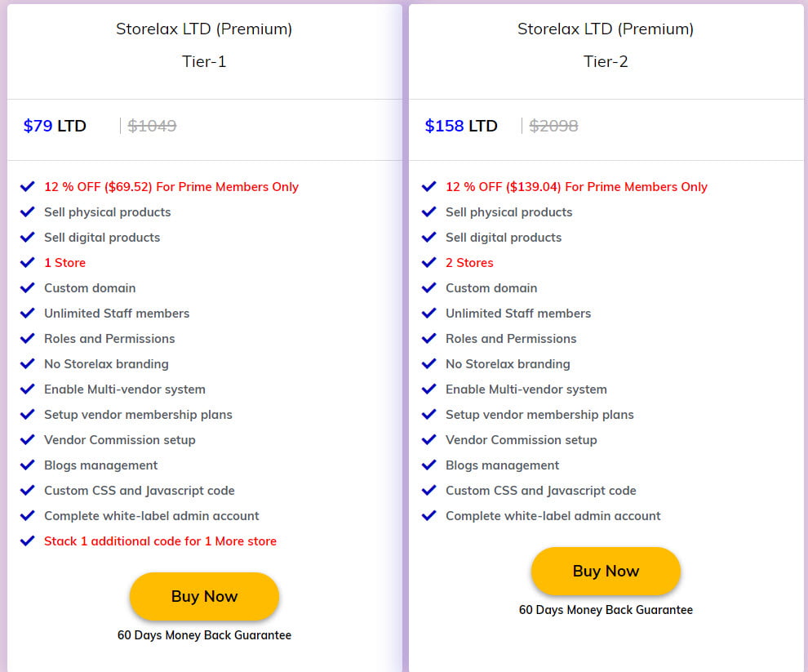Click the checkmark beside Tier-1 '1 Store'
Image resolution: width=808 pixels, height=672 pixels.
pyautogui.click(x=28, y=262)
